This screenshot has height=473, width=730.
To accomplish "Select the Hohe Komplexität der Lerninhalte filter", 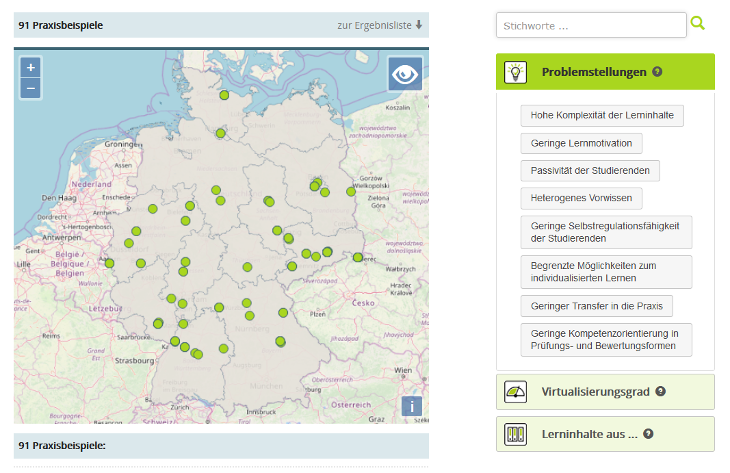I will pos(601,116).
